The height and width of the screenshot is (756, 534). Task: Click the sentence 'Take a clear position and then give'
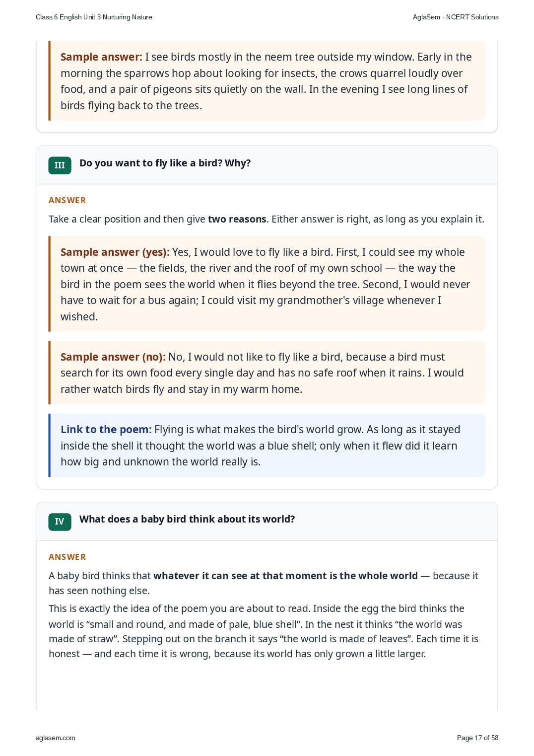tap(128, 219)
